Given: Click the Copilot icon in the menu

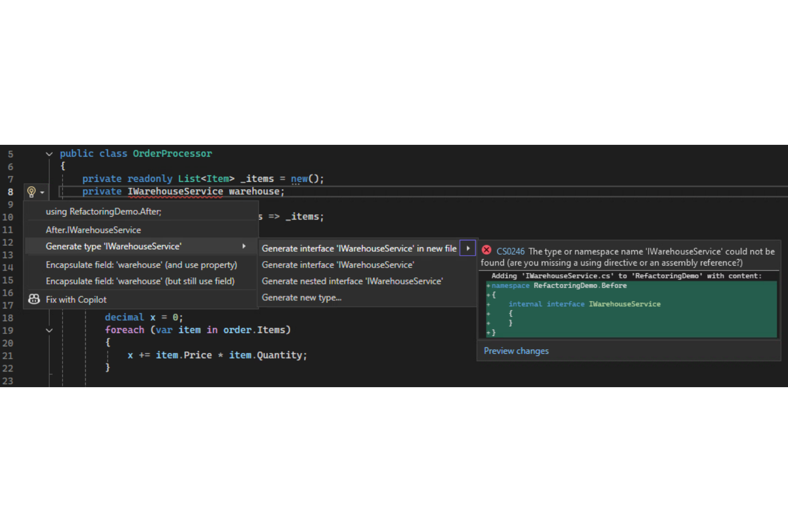Looking at the screenshot, I should click(34, 299).
